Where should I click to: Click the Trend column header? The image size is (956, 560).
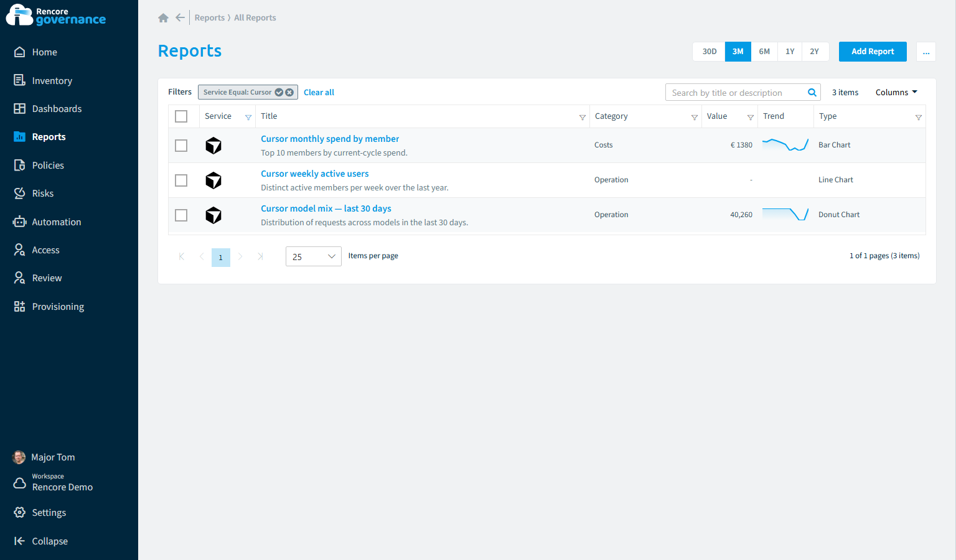coord(774,116)
